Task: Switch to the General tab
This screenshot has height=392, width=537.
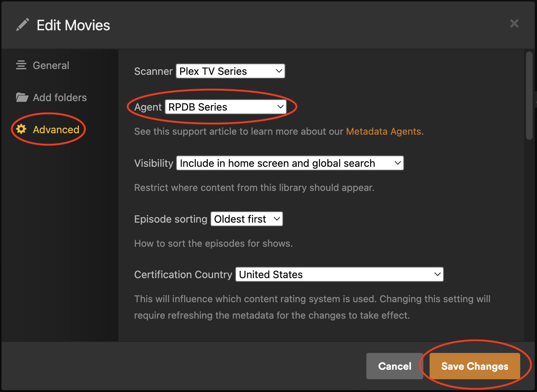Action: pos(51,65)
